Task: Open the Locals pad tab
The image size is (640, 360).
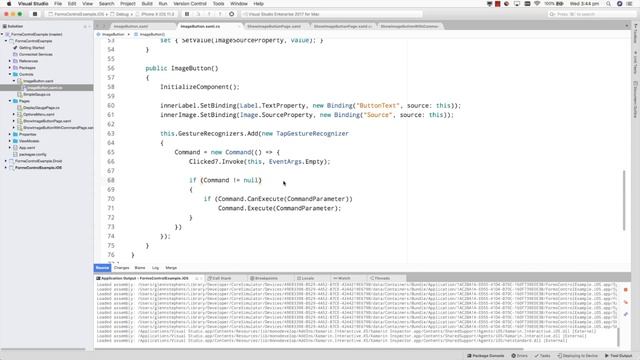Action: 307,278
